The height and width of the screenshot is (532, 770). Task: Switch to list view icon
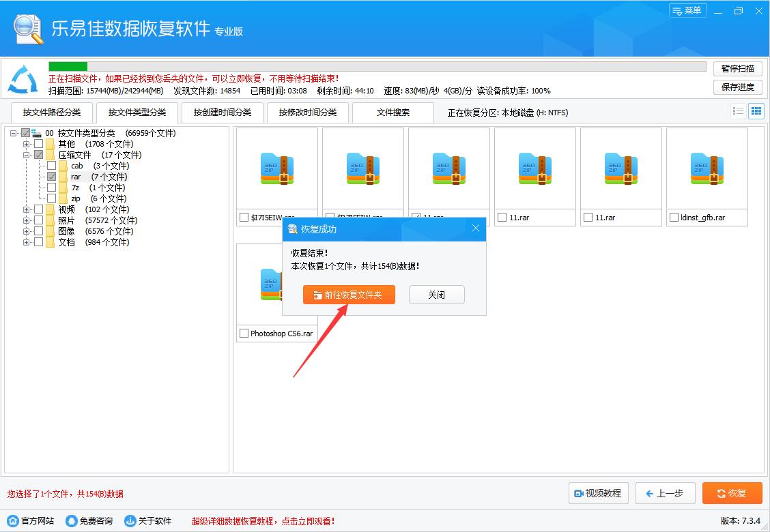click(x=738, y=111)
